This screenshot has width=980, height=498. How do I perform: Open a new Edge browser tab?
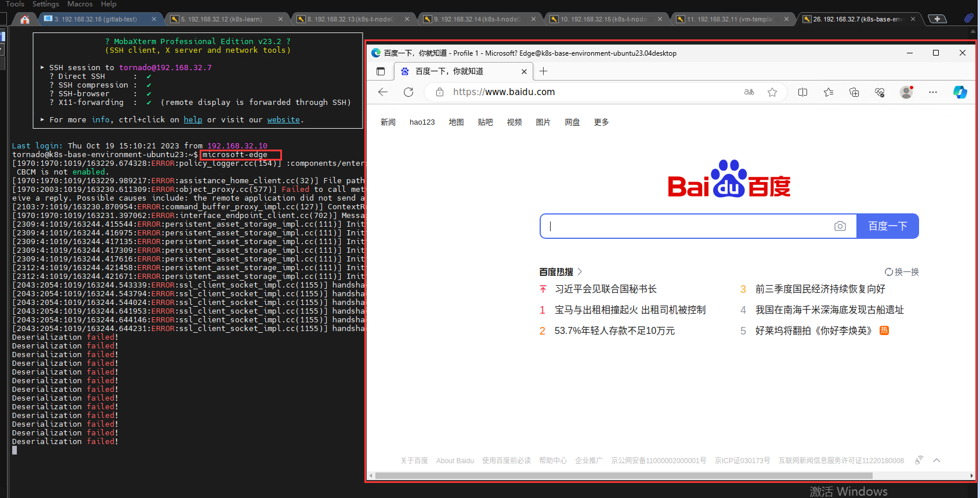[x=543, y=71]
